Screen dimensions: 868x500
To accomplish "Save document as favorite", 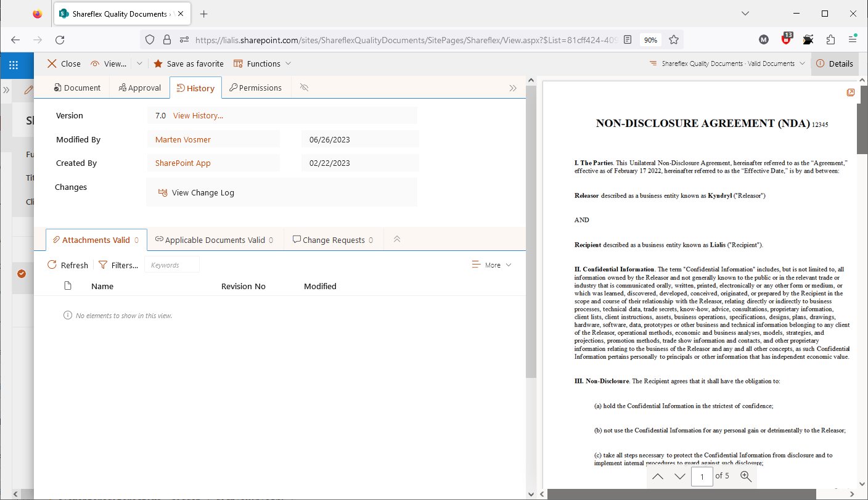I will tap(188, 64).
